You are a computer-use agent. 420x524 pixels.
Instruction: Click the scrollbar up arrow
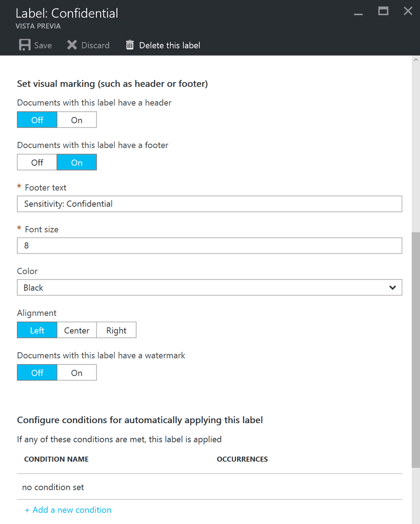click(x=416, y=60)
